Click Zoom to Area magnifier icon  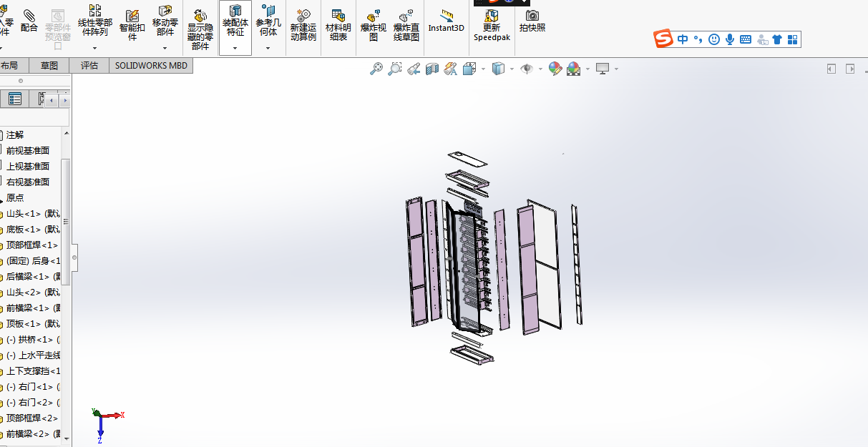[395, 69]
